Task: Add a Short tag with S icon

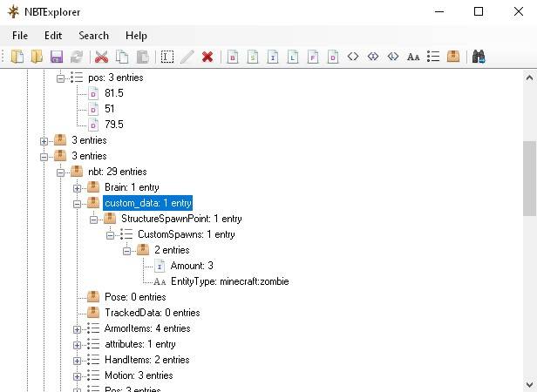Action: click(253, 57)
